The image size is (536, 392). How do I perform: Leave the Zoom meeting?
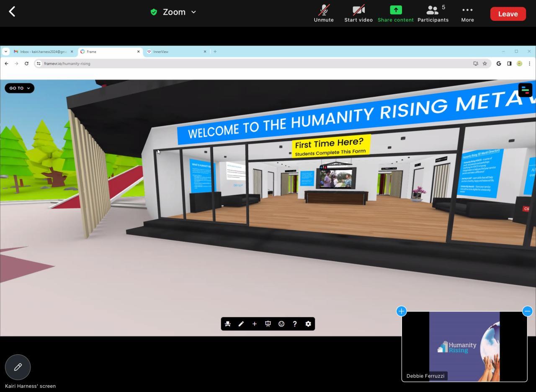[508, 14]
